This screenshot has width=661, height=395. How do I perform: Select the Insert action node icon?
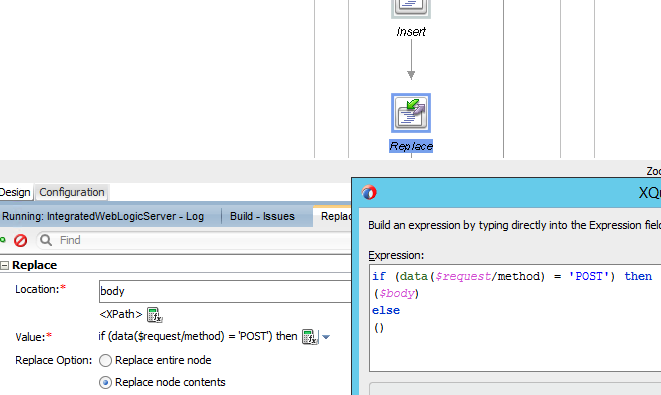[x=411, y=8]
